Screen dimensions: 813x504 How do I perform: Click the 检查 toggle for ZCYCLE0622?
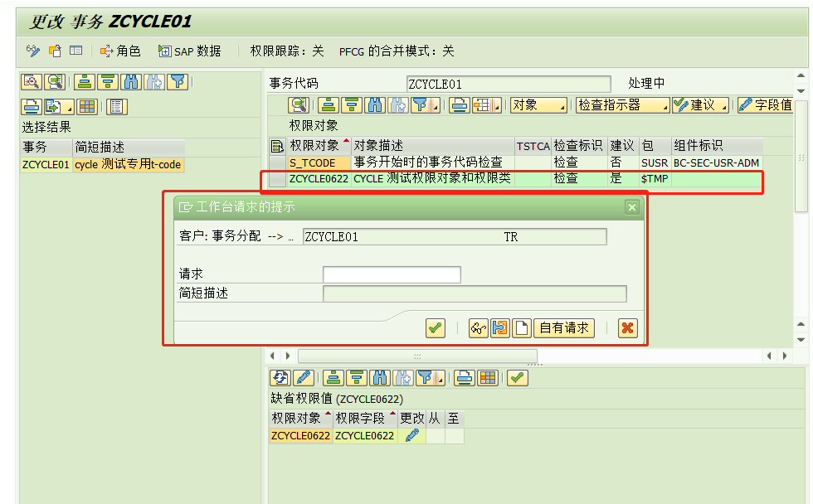(565, 178)
